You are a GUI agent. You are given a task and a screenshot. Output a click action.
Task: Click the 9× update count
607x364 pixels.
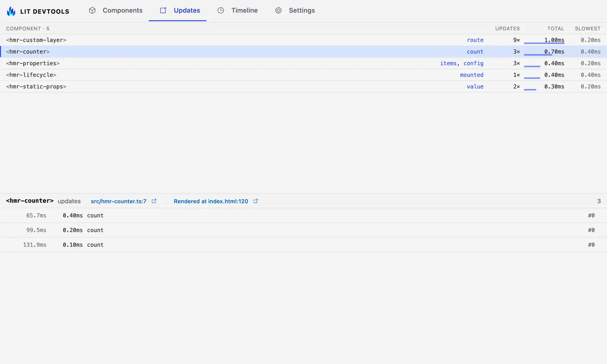tap(516, 40)
